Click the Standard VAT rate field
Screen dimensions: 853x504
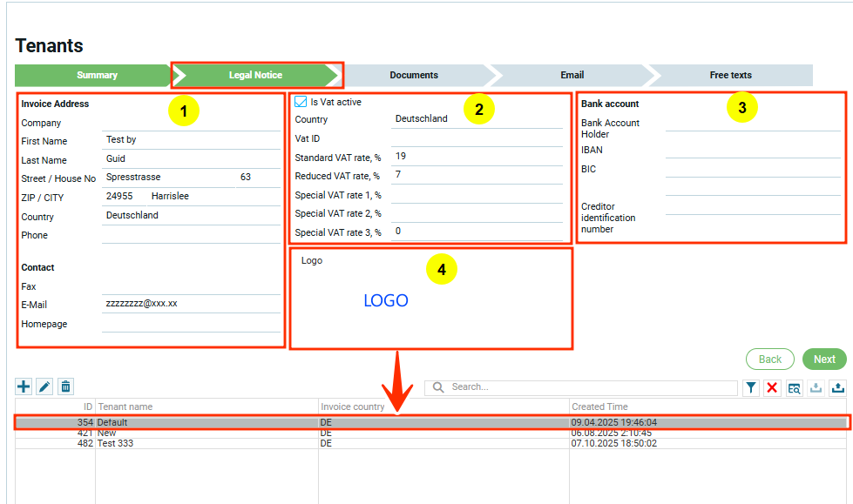click(476, 157)
